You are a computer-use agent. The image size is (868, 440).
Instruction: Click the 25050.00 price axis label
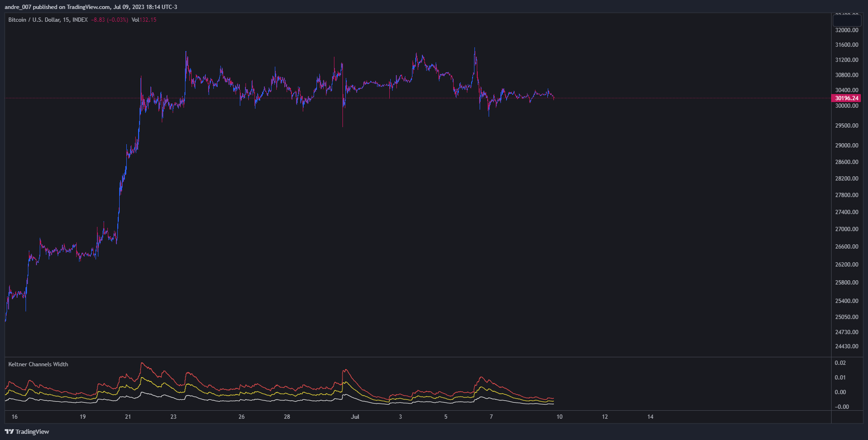pos(847,317)
